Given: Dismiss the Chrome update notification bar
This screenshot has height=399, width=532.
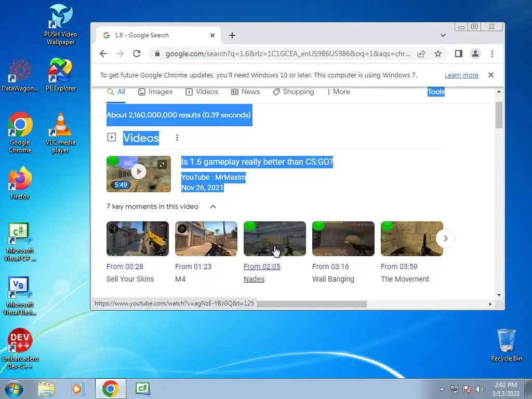Looking at the screenshot, I should (x=490, y=75).
